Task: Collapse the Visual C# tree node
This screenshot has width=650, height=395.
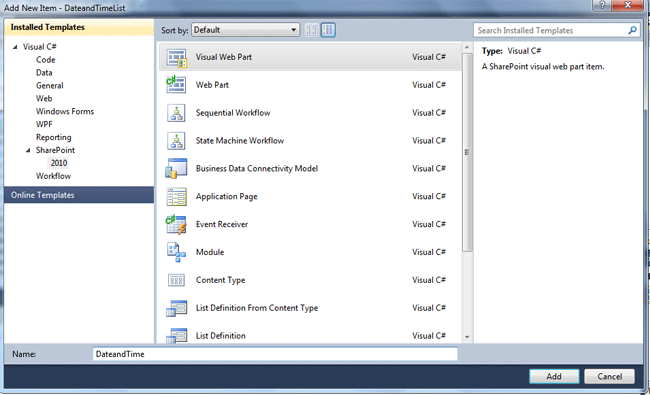Action: (15, 47)
